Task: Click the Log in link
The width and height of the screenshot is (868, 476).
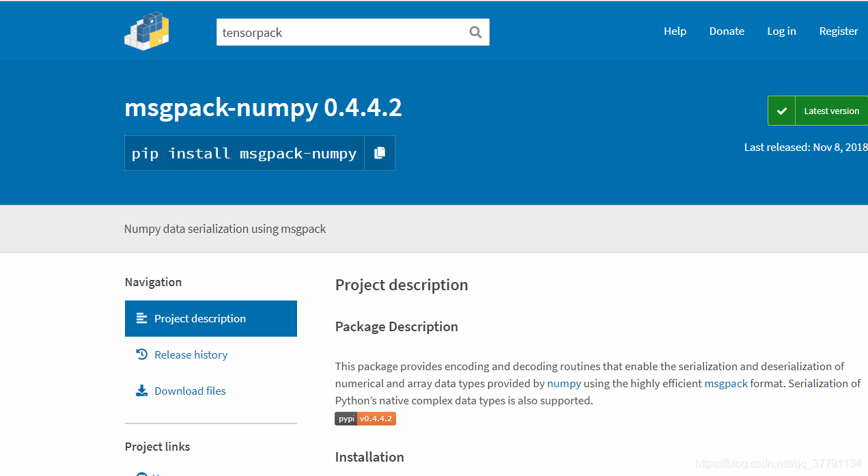Action: coord(781,31)
